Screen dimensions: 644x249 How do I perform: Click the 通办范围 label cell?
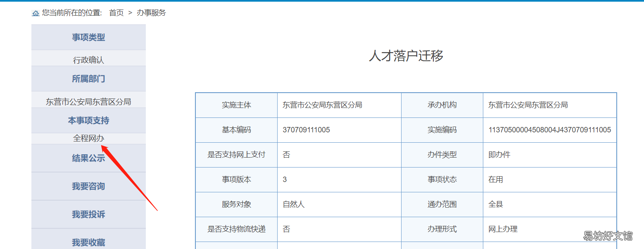pyautogui.click(x=442, y=204)
